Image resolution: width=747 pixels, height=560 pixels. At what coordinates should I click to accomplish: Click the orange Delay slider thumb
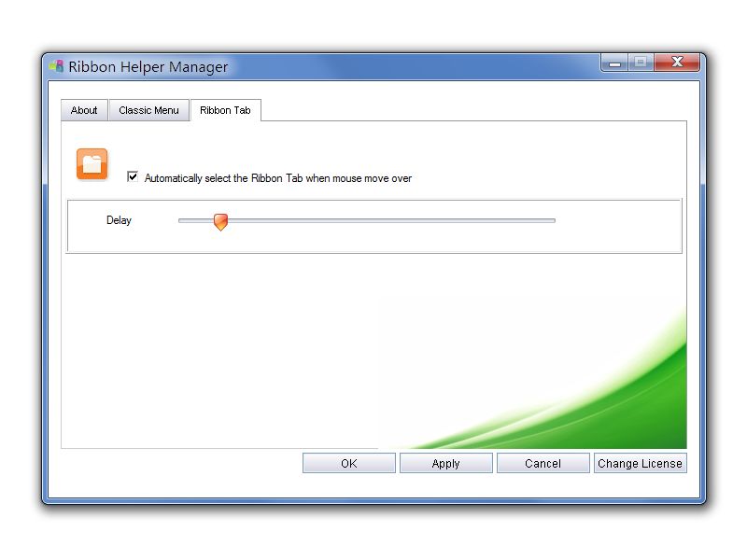pos(220,222)
